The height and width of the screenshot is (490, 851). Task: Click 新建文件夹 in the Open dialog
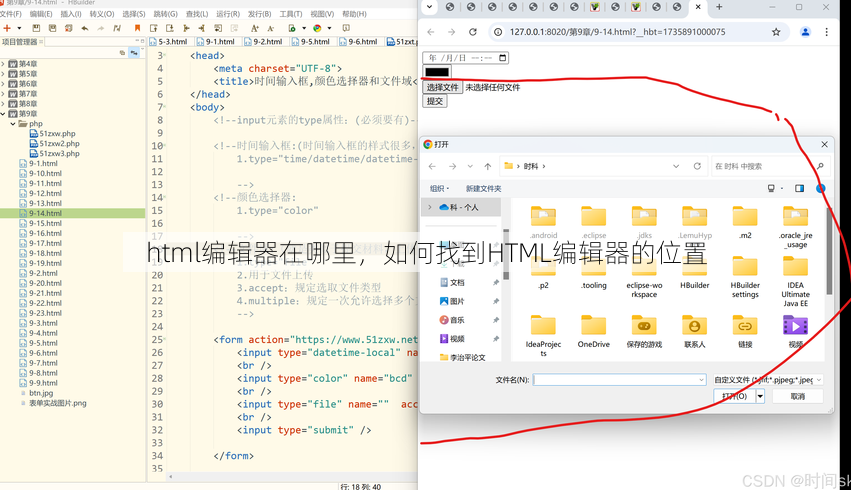coord(483,188)
